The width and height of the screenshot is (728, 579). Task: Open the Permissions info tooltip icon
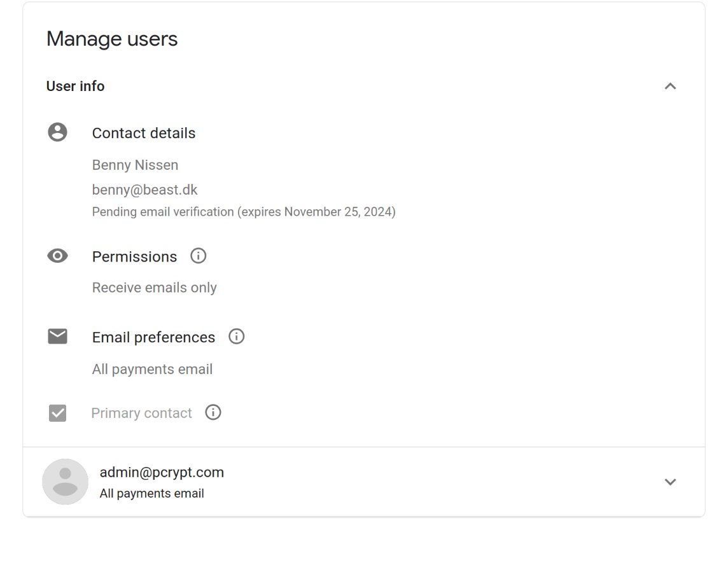pos(199,256)
